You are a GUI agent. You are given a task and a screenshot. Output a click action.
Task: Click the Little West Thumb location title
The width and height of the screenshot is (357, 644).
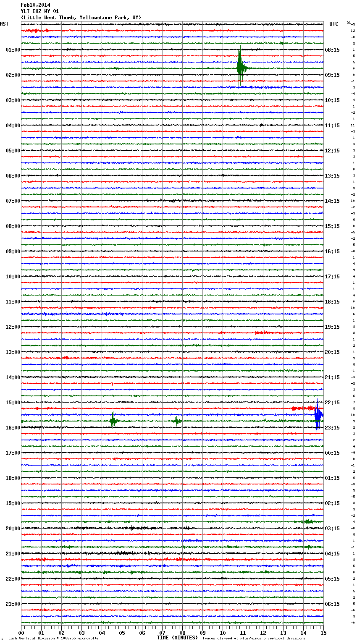coord(81,18)
